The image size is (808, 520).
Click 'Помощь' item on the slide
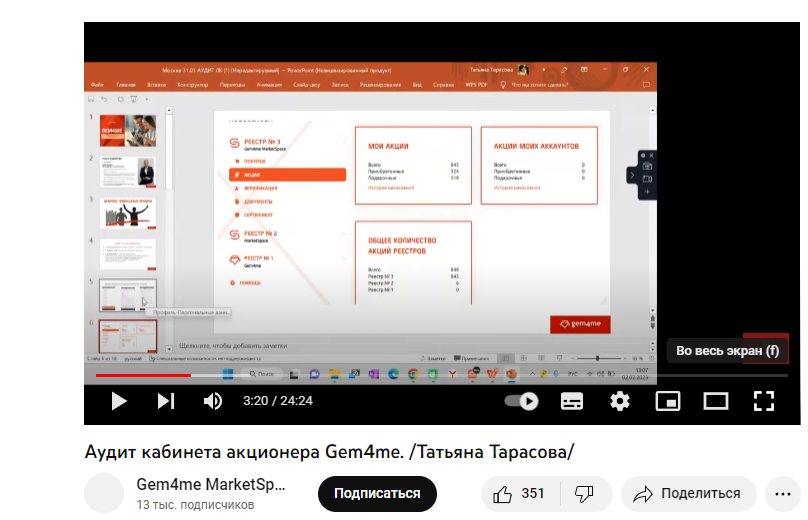tap(246, 282)
